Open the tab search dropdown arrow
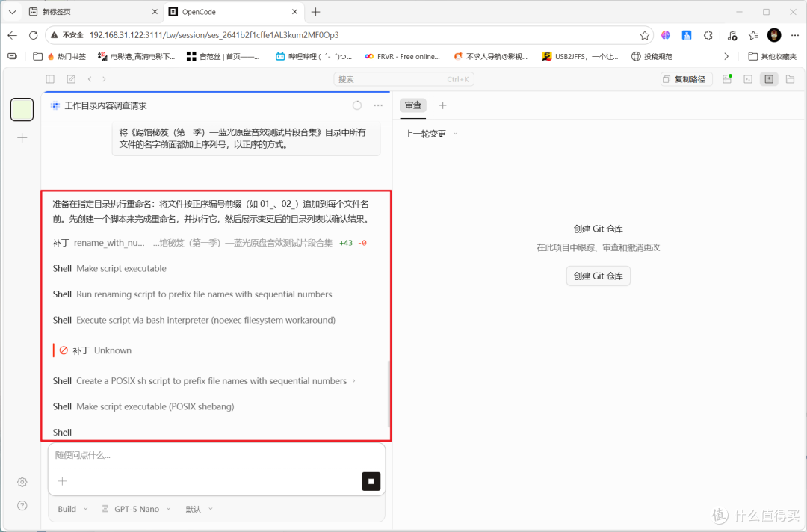Screen dimensions: 807x532 13,12
